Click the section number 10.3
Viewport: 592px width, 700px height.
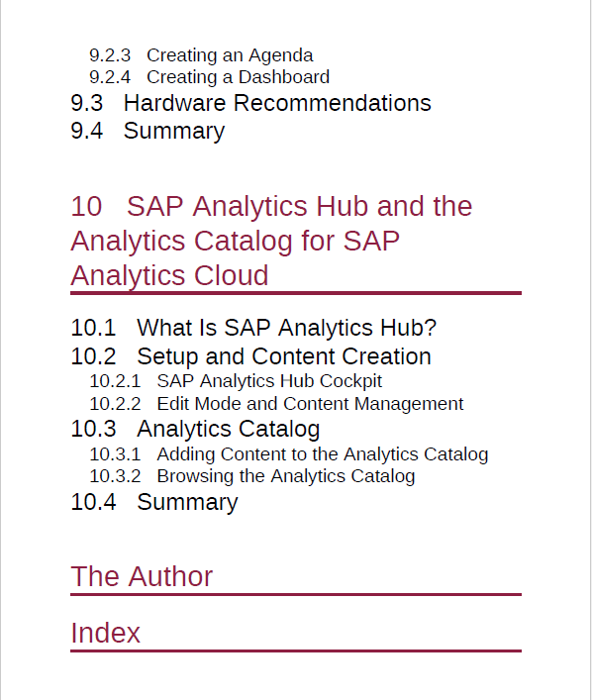tap(93, 429)
